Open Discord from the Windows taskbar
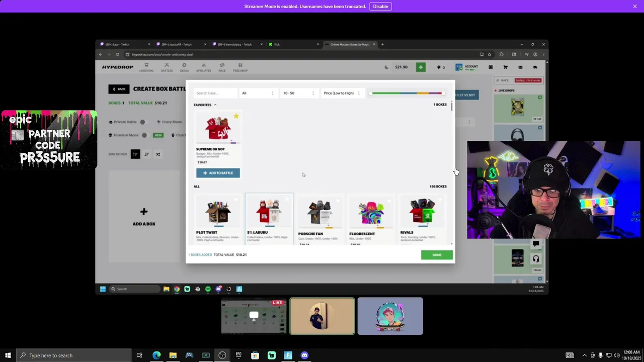644x362 pixels. tap(304, 355)
